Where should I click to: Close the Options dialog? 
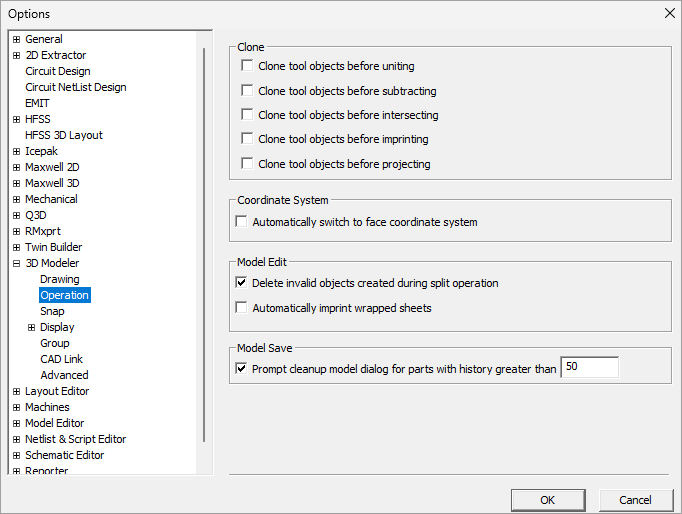point(670,13)
